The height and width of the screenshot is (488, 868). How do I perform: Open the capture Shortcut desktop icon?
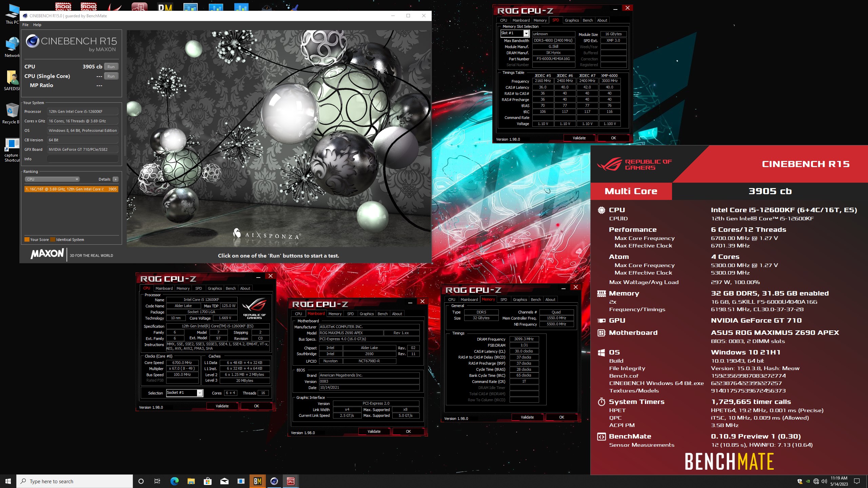(12, 150)
